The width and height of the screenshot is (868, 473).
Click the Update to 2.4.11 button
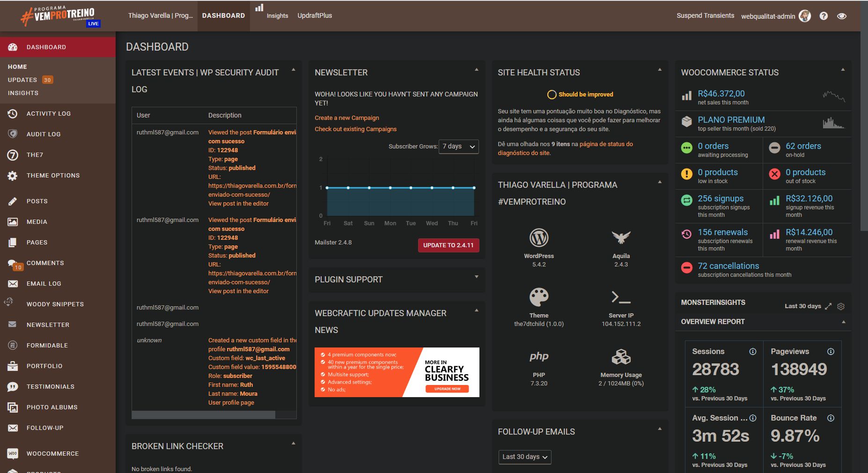[x=449, y=245]
